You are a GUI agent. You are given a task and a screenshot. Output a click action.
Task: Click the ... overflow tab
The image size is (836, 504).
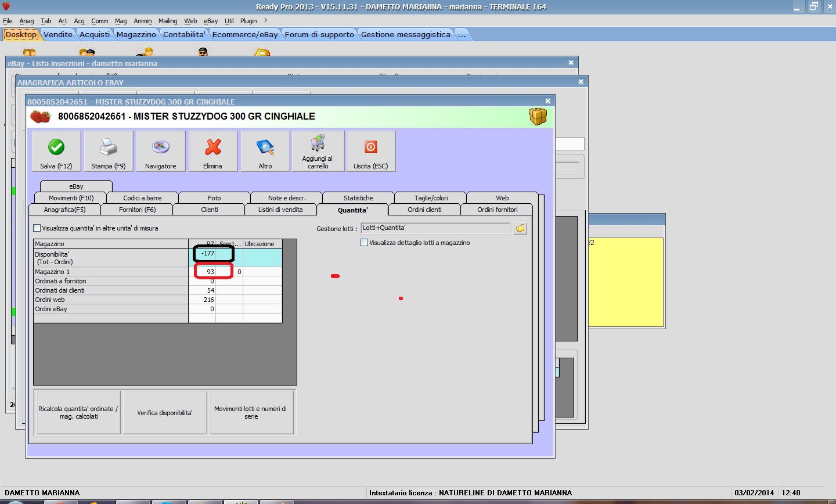(462, 34)
